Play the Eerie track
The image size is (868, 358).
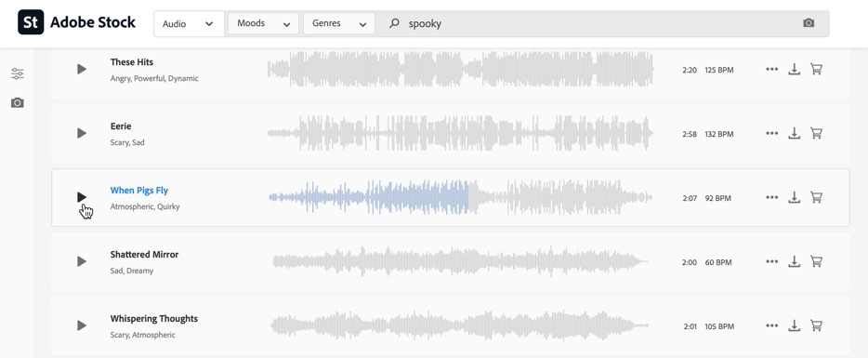point(82,133)
